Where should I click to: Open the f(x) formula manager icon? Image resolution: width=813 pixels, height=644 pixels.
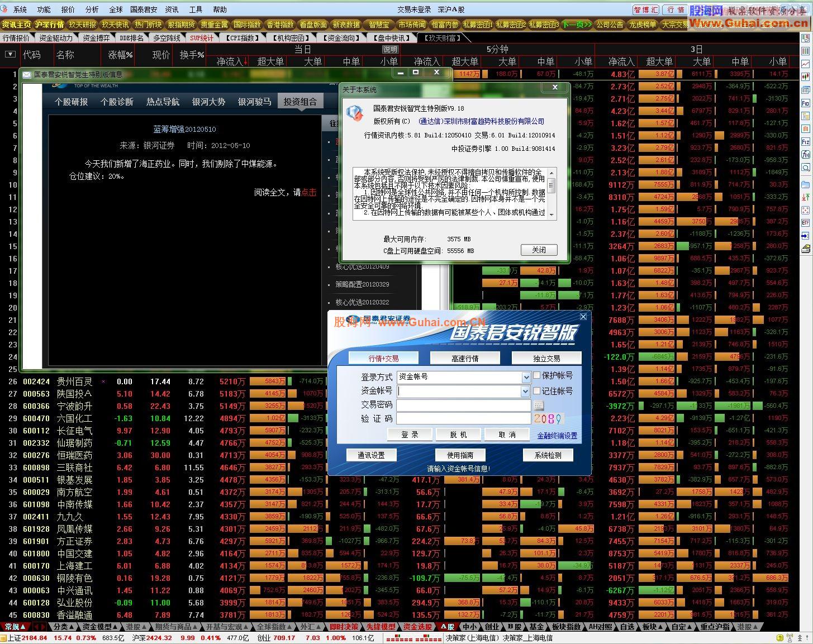point(806,155)
